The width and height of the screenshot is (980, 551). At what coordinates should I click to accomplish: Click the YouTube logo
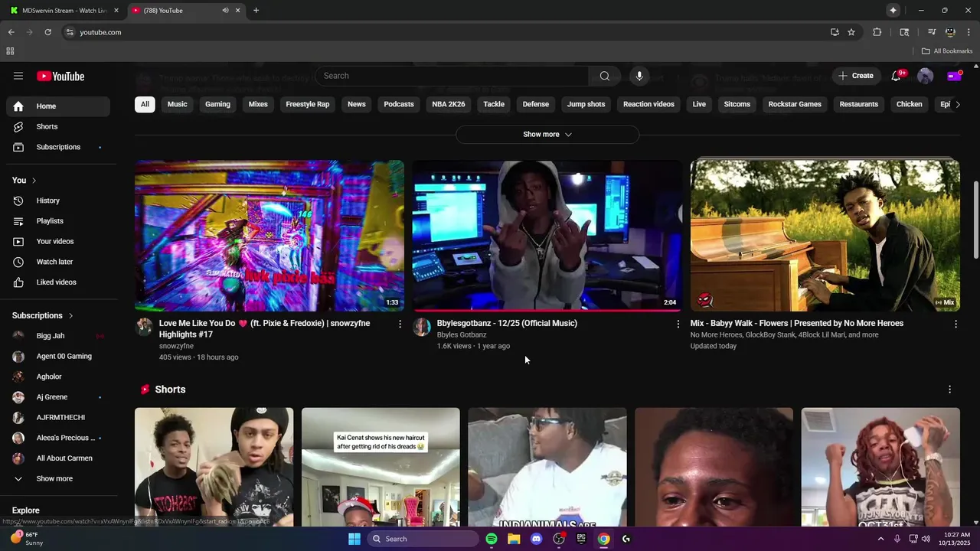click(60, 76)
